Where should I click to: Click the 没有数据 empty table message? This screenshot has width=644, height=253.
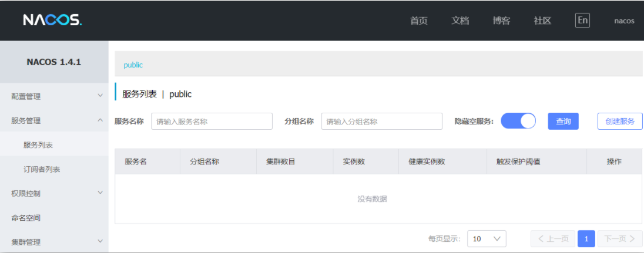[372, 199]
